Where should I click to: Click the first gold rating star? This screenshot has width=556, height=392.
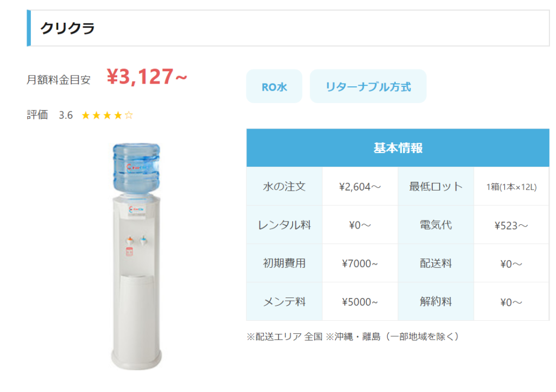pos(85,115)
